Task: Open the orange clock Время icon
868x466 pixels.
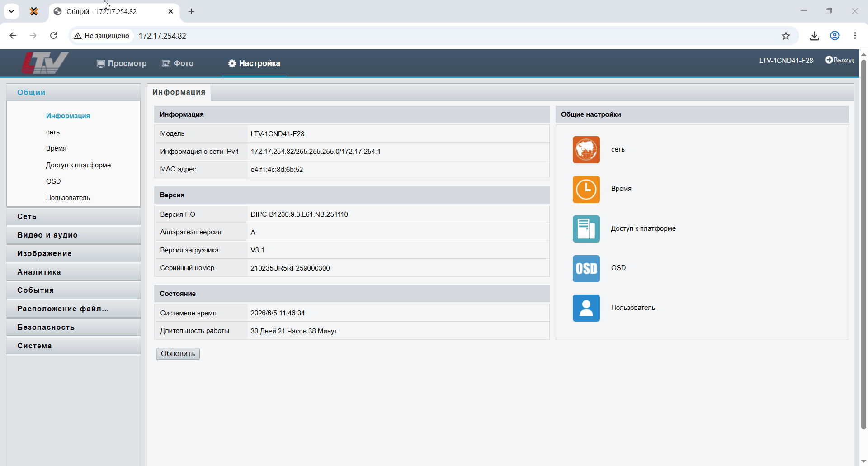Action: pyautogui.click(x=586, y=189)
